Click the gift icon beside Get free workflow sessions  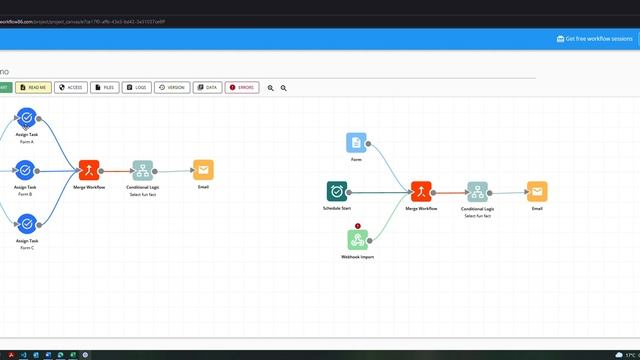coord(560,39)
